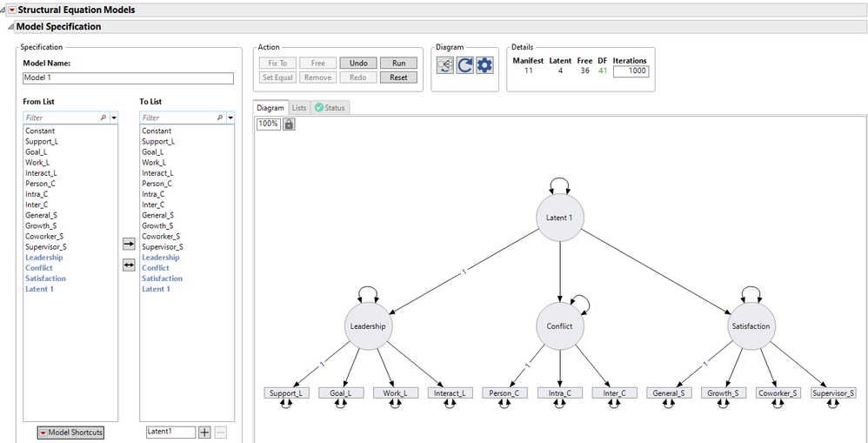This screenshot has width=868, height=443.
Task: Select the Intra_C manifest box in diagram
Action: (x=560, y=393)
